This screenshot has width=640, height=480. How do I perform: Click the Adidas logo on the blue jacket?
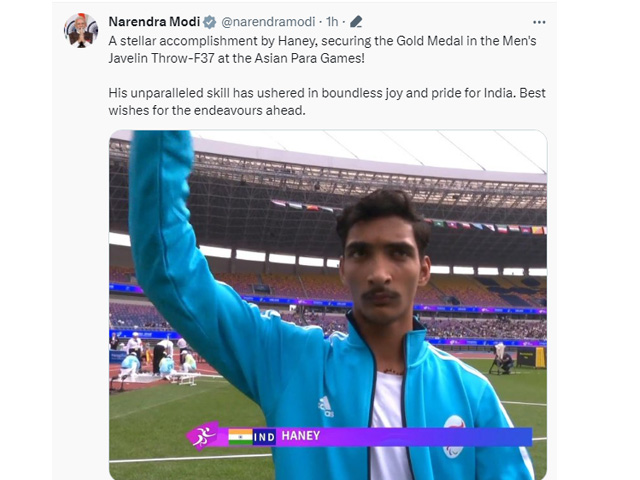[326, 407]
